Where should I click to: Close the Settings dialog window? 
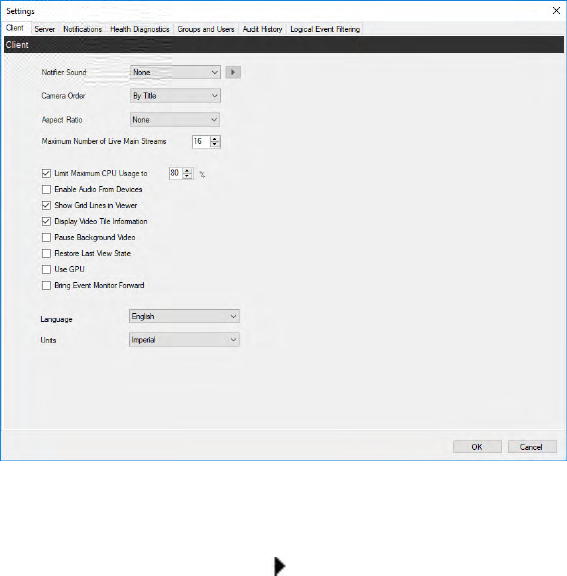pyautogui.click(x=556, y=11)
